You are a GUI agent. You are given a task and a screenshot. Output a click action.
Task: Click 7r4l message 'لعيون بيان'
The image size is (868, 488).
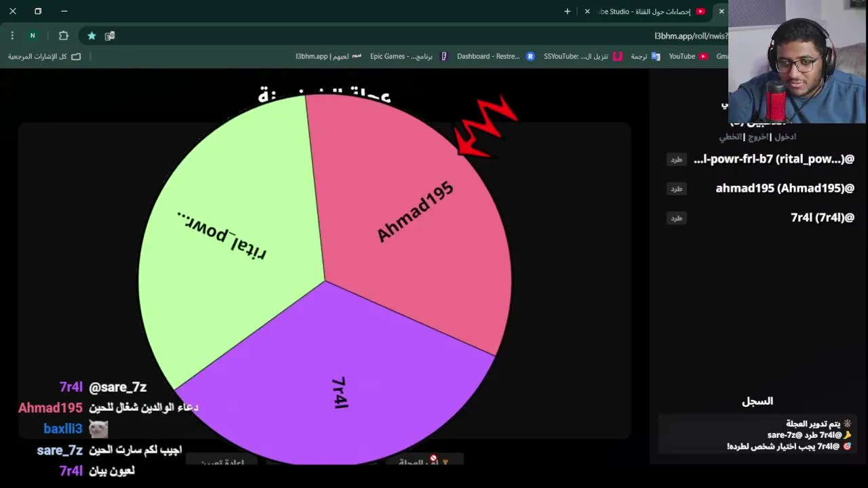[97, 471]
